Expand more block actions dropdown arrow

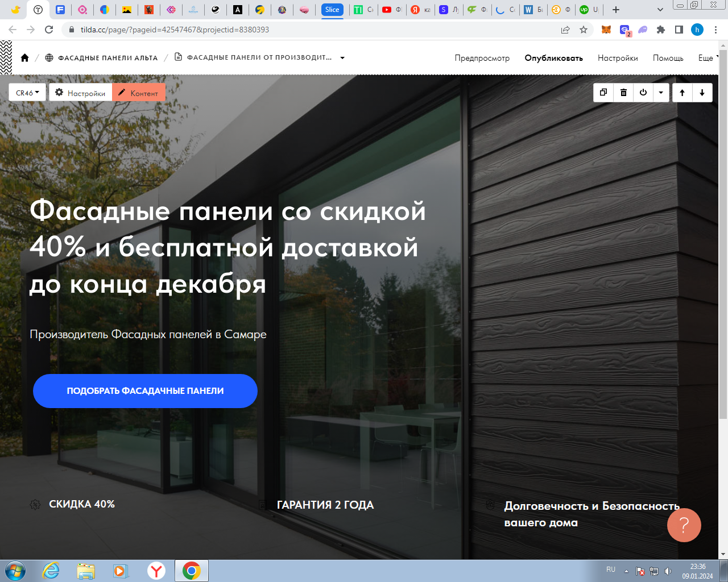(661, 93)
